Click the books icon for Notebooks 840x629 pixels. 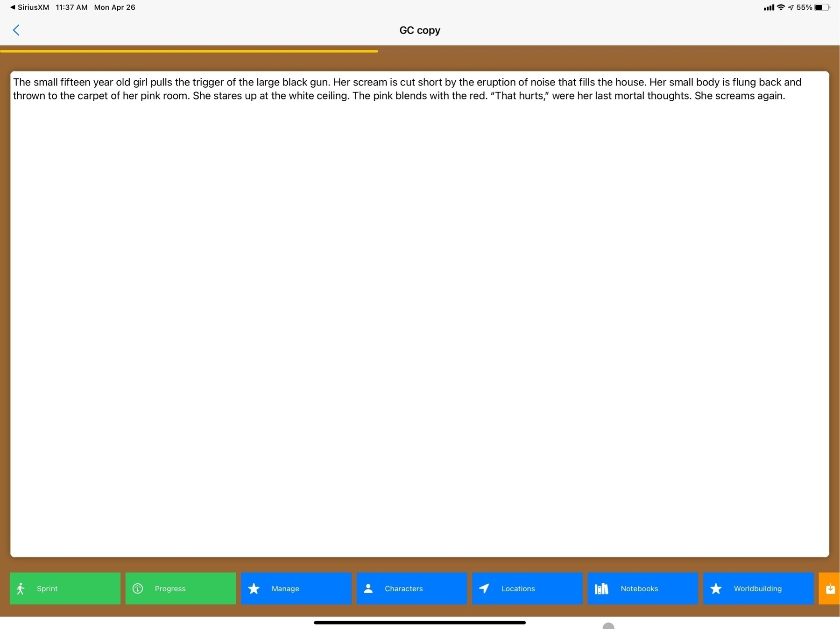[601, 588]
